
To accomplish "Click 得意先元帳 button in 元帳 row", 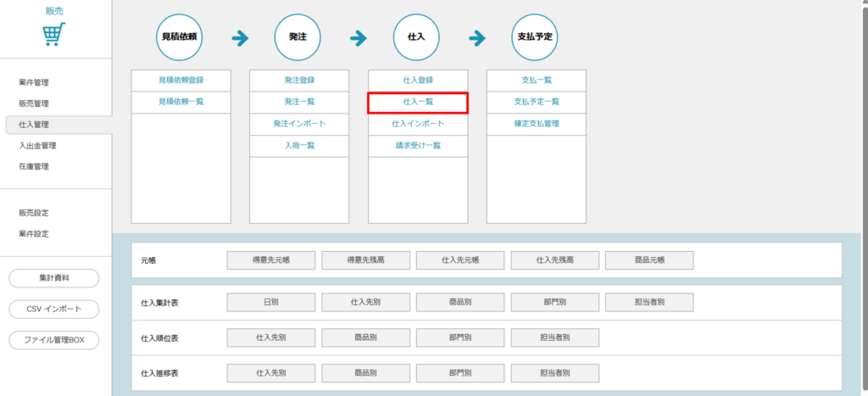I will coord(271,260).
